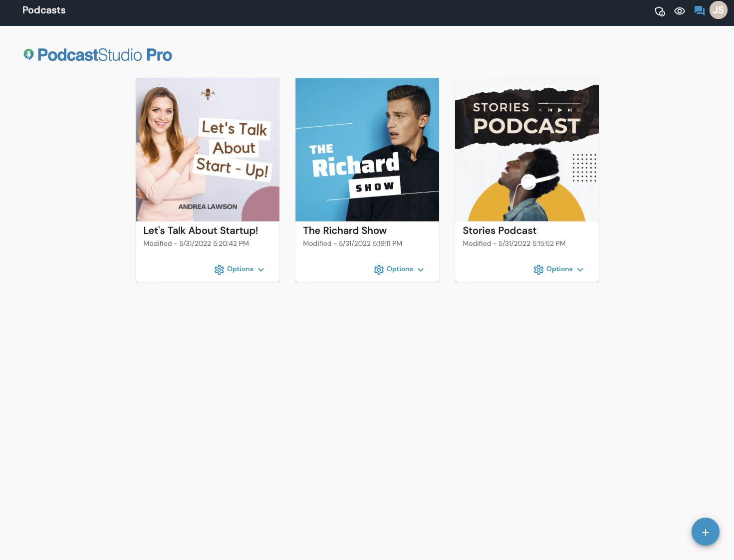Toggle the eye preview icon in header
734x560 pixels.
(680, 11)
